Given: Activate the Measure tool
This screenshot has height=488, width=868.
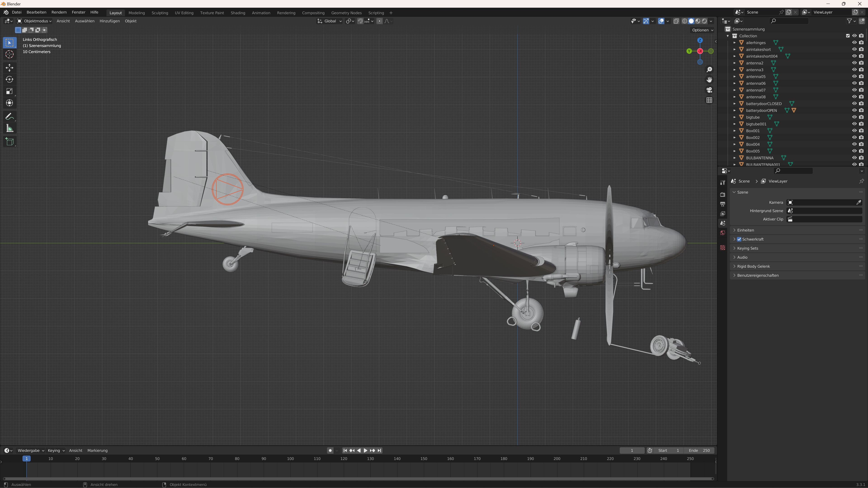Looking at the screenshot, I should click(9, 129).
